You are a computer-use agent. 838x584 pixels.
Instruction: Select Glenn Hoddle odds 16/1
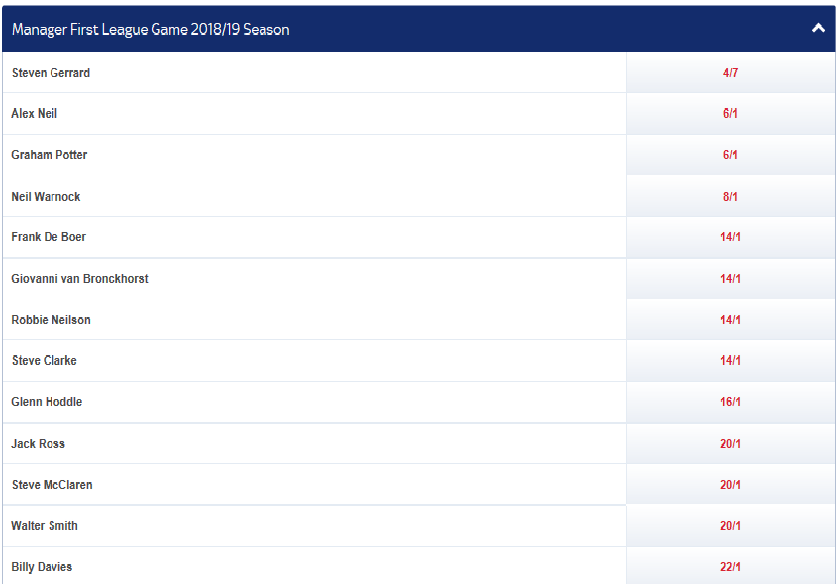730,402
